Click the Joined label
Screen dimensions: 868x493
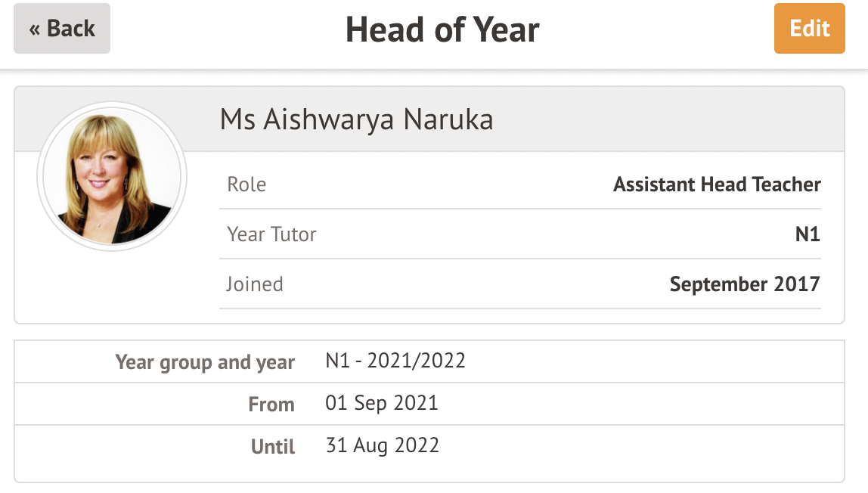pos(255,284)
